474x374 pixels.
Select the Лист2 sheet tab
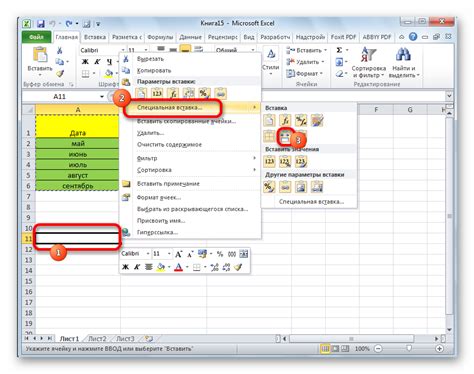97,339
